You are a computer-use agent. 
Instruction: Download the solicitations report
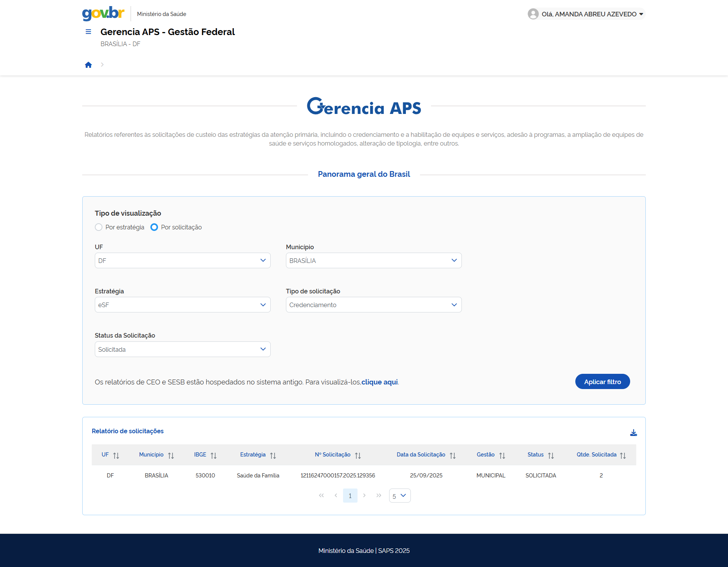pos(633,432)
